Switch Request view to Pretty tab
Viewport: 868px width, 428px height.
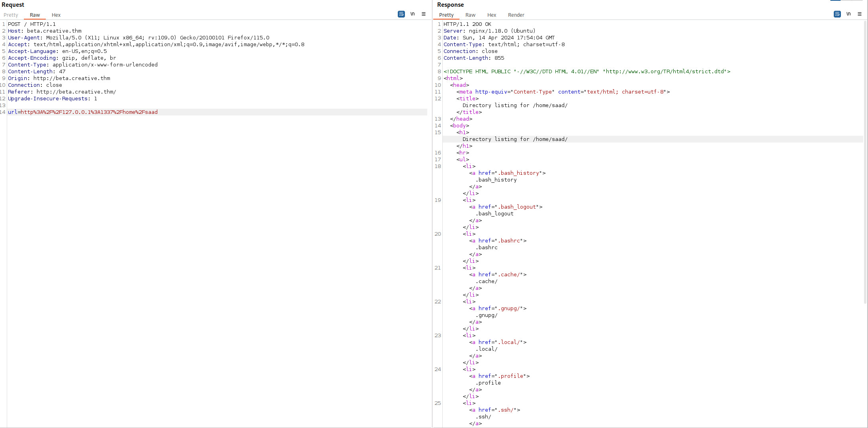point(11,15)
